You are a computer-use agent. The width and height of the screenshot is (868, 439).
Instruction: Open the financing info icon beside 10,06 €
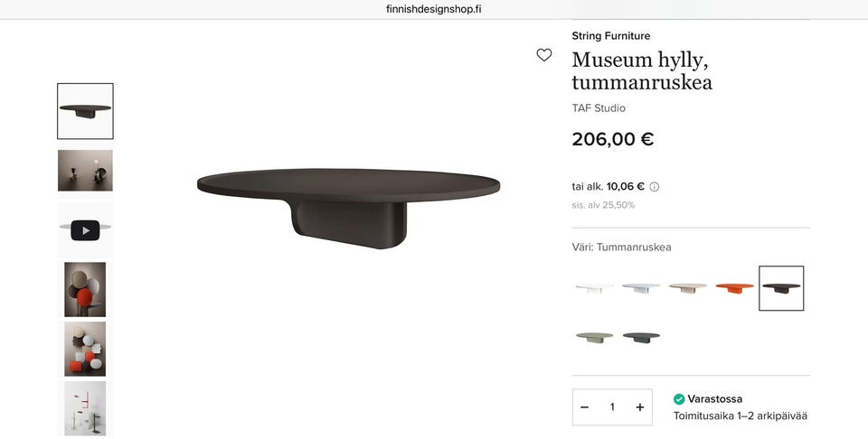655,187
